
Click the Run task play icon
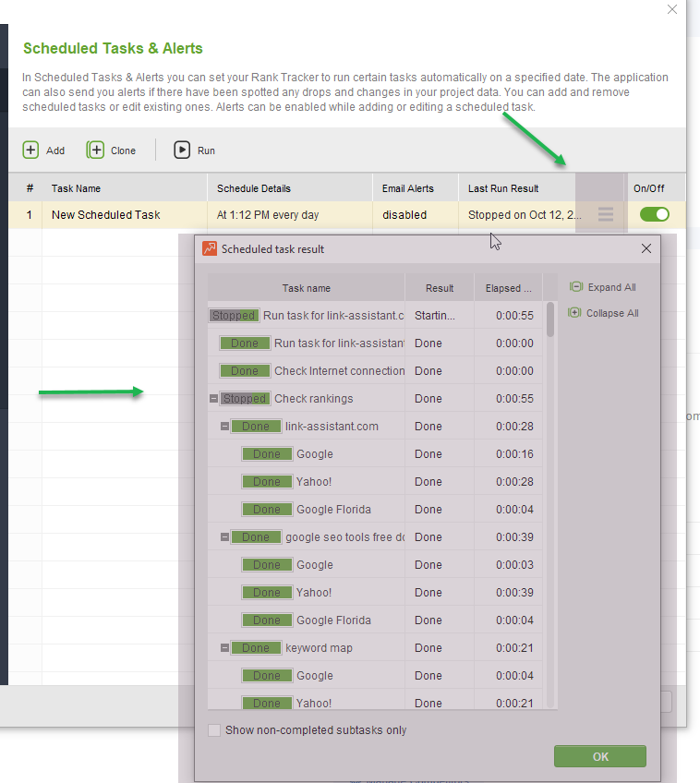coord(182,151)
